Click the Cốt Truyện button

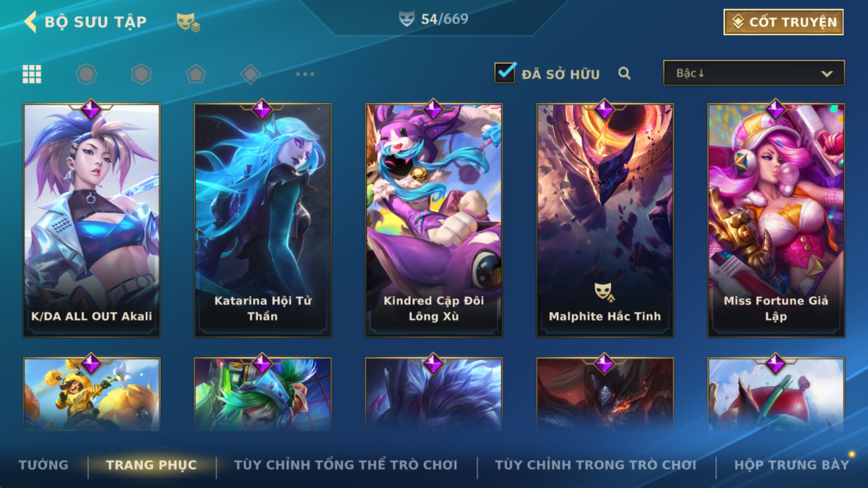click(783, 22)
